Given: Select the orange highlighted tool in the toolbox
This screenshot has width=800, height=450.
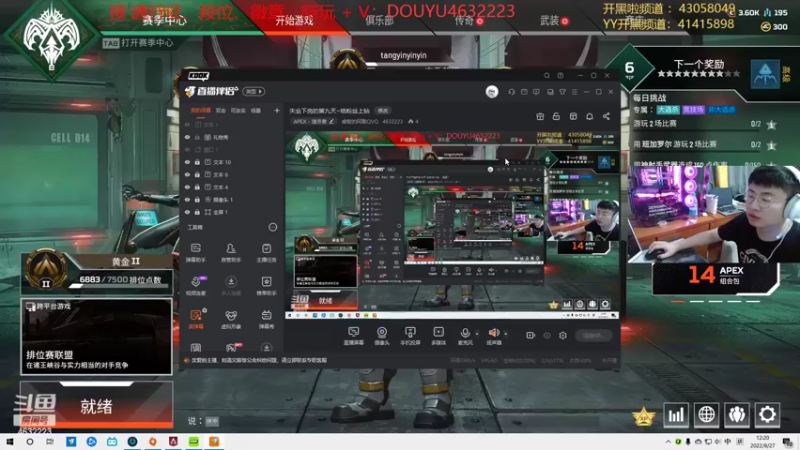Looking at the screenshot, I should [196, 319].
